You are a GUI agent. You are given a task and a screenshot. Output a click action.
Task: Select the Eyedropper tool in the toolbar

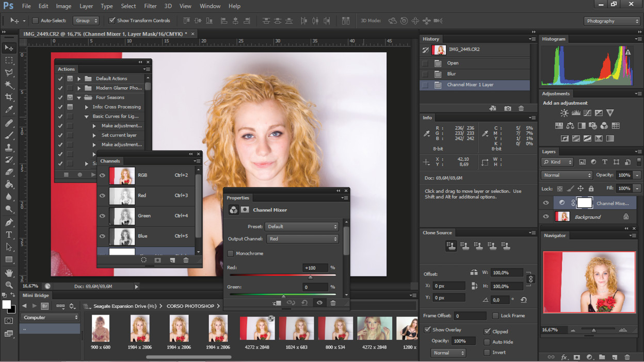point(9,110)
